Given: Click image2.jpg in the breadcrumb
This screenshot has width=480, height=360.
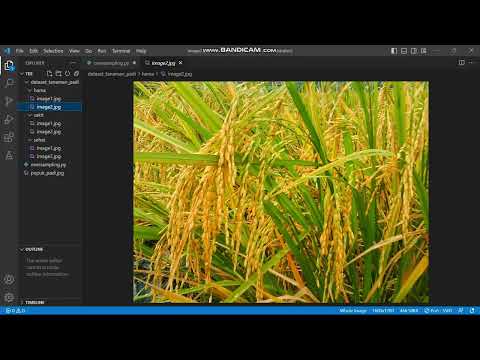Looking at the screenshot, I should coord(180,74).
